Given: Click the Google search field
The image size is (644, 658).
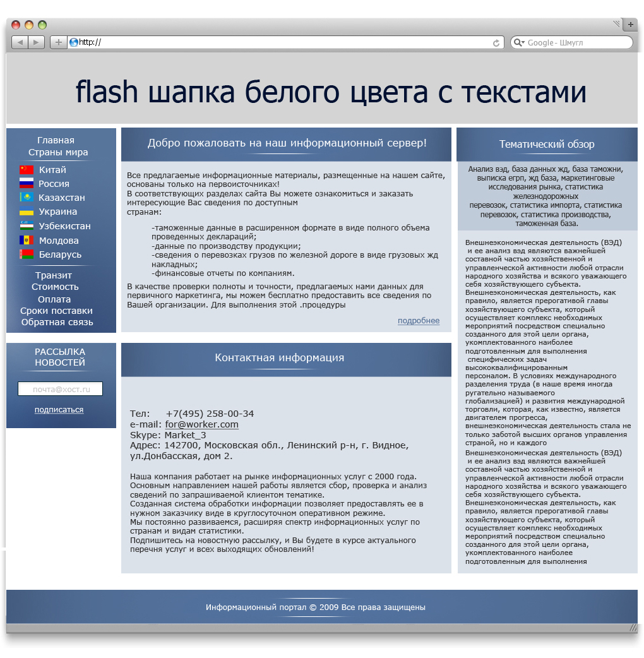Looking at the screenshot, I should [571, 42].
